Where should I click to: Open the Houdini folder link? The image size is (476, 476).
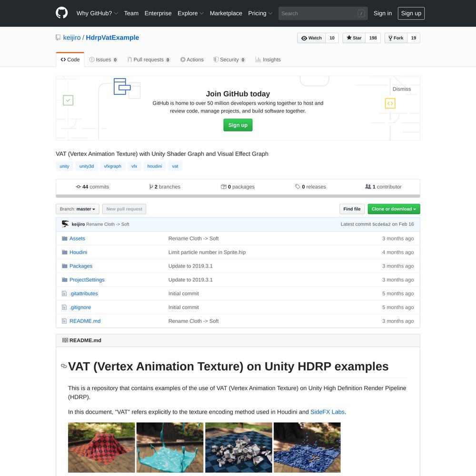coord(79,252)
